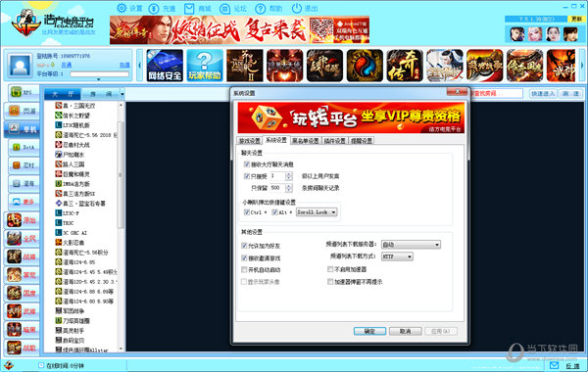The image size is (588, 372).
Task: Click the 快速进入 button
Action: click(x=543, y=94)
